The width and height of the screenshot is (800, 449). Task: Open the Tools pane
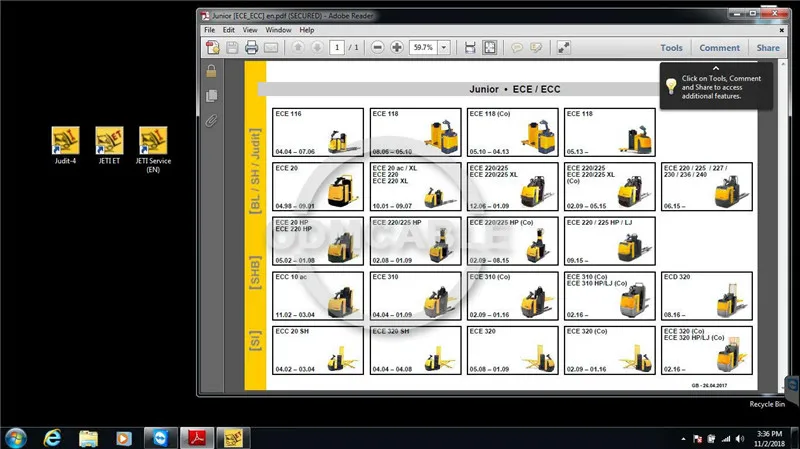point(671,47)
